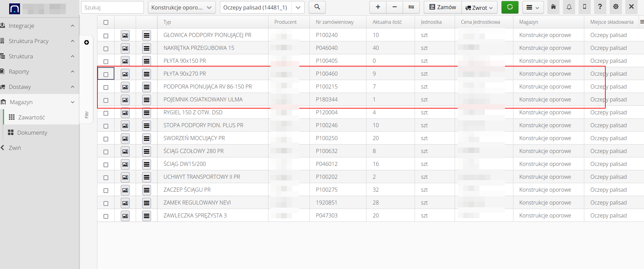Image resolution: width=644 pixels, height=269 pixels.
Task: Open Dokumenty in the Magazyn menu
Action: (32, 133)
